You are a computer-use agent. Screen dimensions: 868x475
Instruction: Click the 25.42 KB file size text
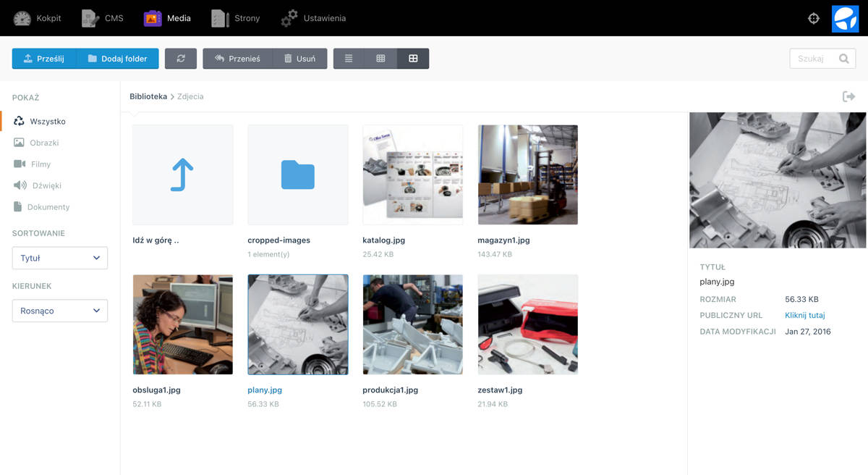point(378,254)
